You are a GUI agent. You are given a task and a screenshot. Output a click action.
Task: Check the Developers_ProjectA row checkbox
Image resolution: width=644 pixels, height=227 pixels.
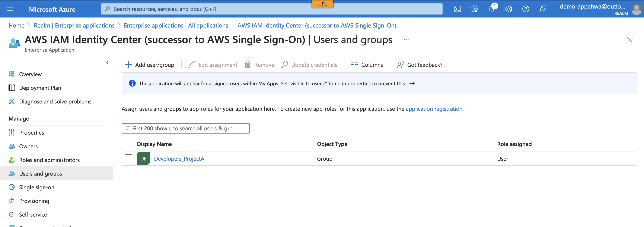point(128,158)
